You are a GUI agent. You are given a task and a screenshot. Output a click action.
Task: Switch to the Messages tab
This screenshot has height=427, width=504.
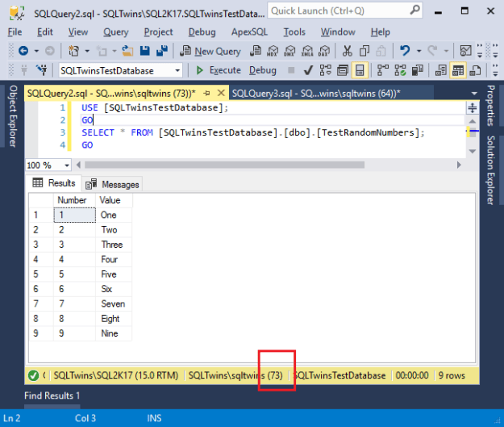(112, 184)
